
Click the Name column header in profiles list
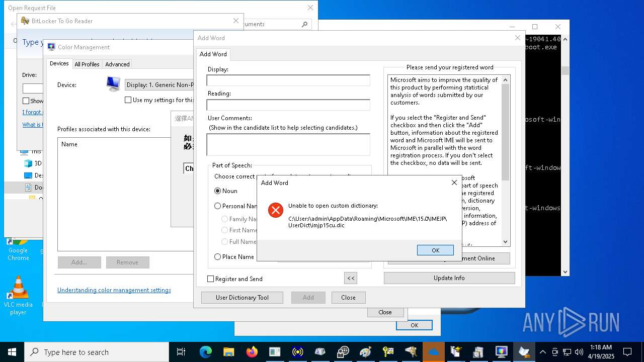coord(69,144)
